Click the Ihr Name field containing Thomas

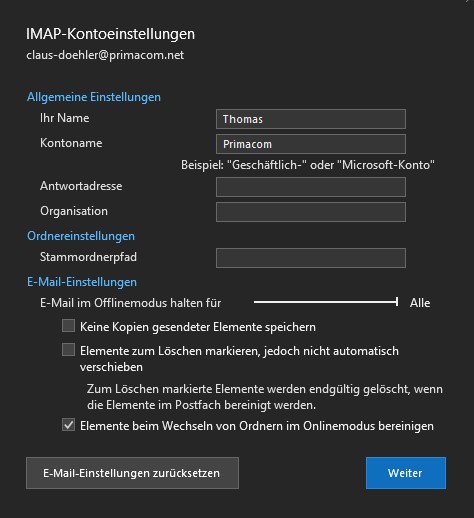(311, 119)
